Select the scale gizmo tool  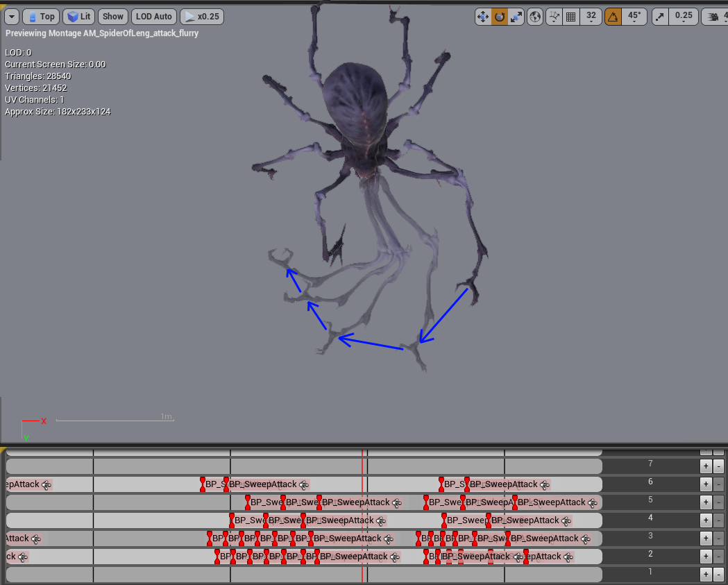pyautogui.click(x=516, y=17)
